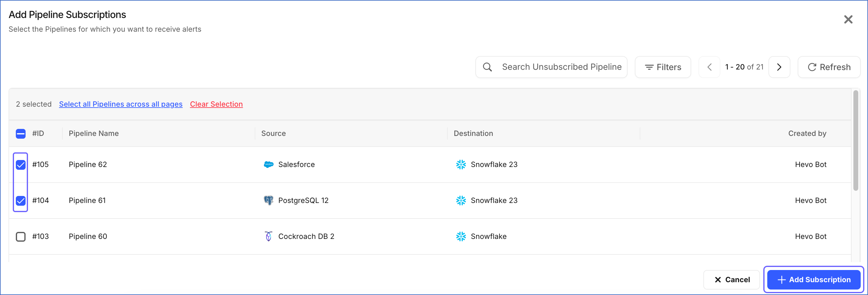This screenshot has height=295, width=868.
Task: Check the Pipeline 60 checkbox
Action: [x=21, y=236]
